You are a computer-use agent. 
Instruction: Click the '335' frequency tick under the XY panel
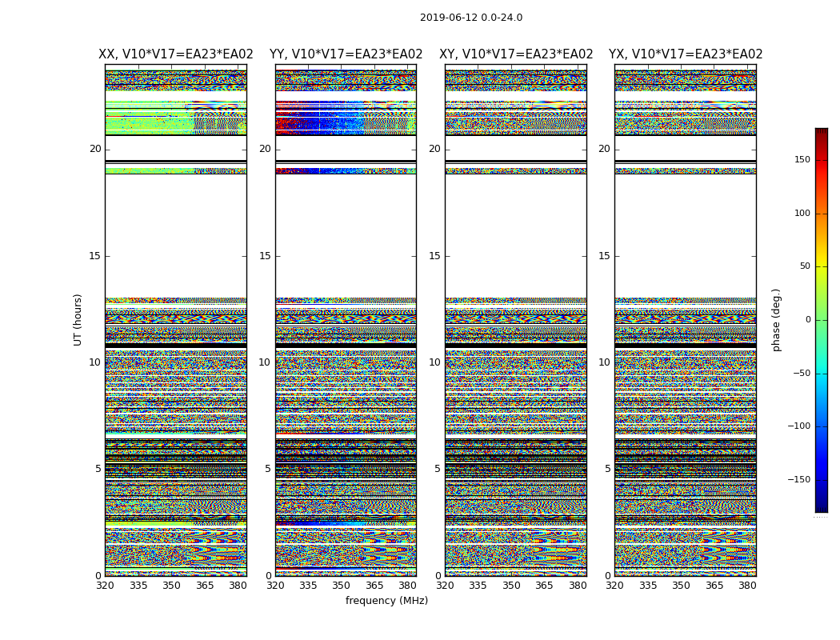pos(478,586)
